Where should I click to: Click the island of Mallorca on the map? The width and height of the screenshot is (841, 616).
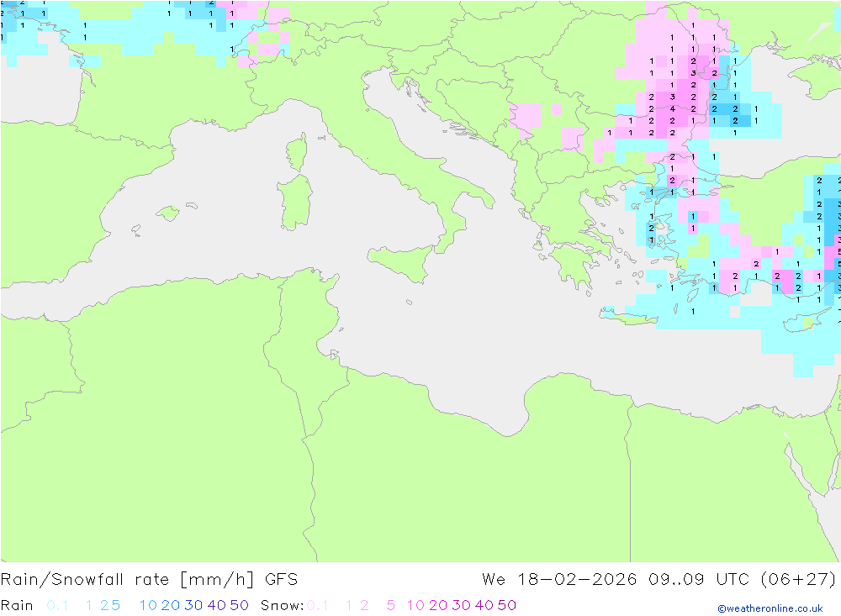tap(168, 213)
